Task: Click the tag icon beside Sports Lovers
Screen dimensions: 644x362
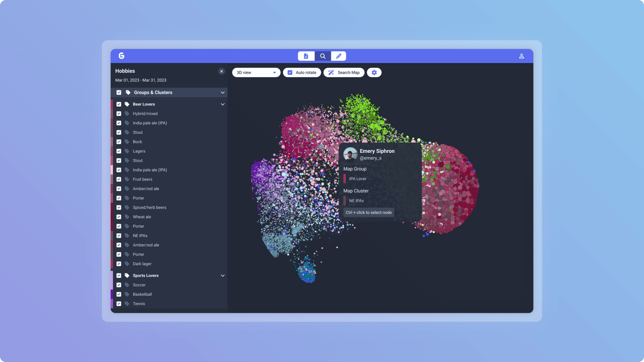Action: [x=127, y=275]
